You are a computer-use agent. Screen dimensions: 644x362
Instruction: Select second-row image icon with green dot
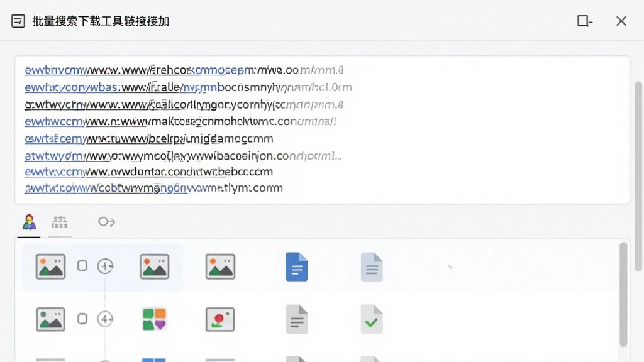click(x=50, y=319)
